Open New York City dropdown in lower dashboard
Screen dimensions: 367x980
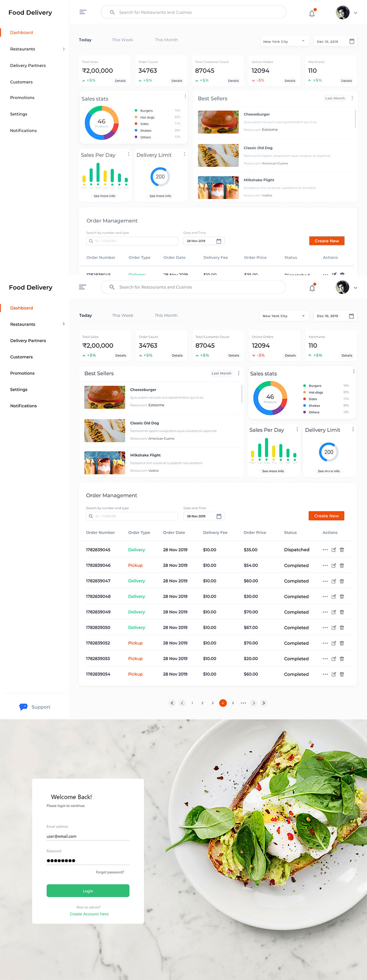click(284, 316)
